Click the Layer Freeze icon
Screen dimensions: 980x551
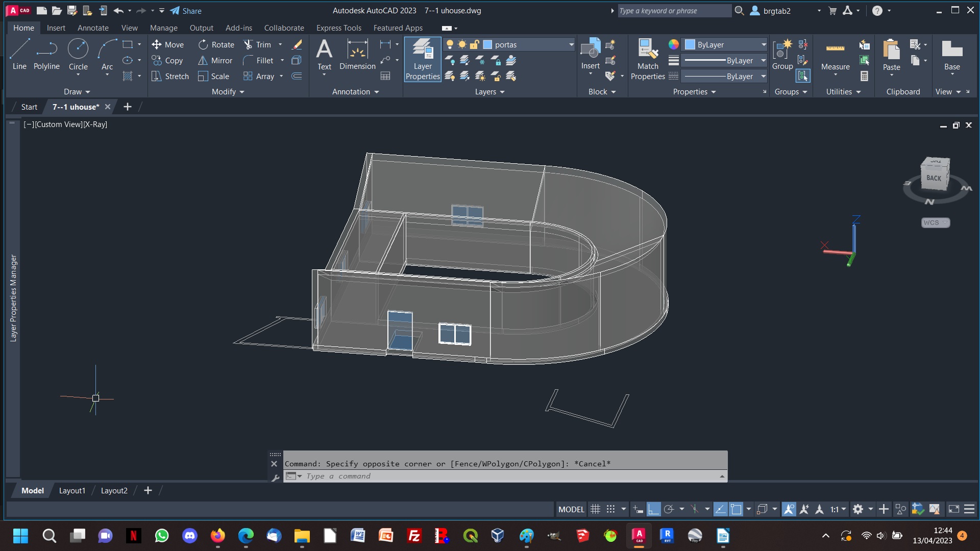(x=480, y=61)
